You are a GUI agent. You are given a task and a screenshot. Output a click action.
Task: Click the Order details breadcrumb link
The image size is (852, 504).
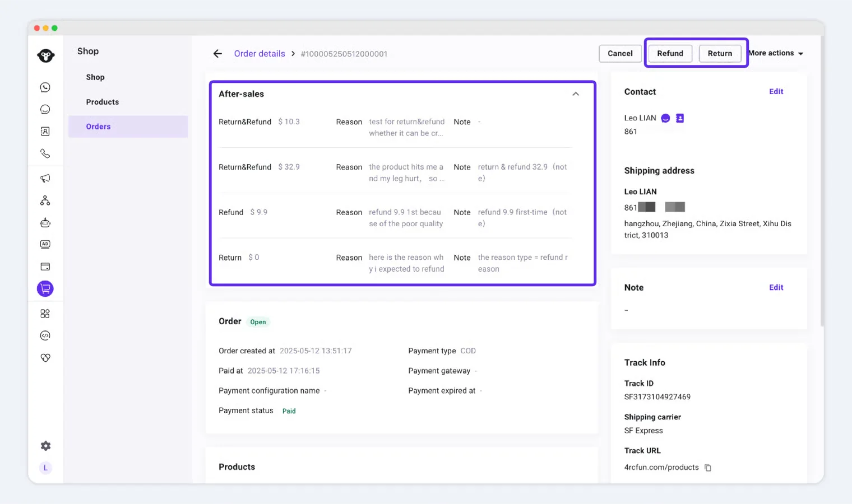click(260, 54)
